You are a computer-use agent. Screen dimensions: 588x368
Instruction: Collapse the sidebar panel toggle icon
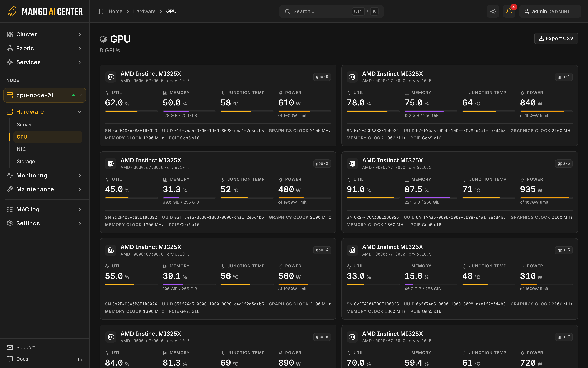pos(100,11)
